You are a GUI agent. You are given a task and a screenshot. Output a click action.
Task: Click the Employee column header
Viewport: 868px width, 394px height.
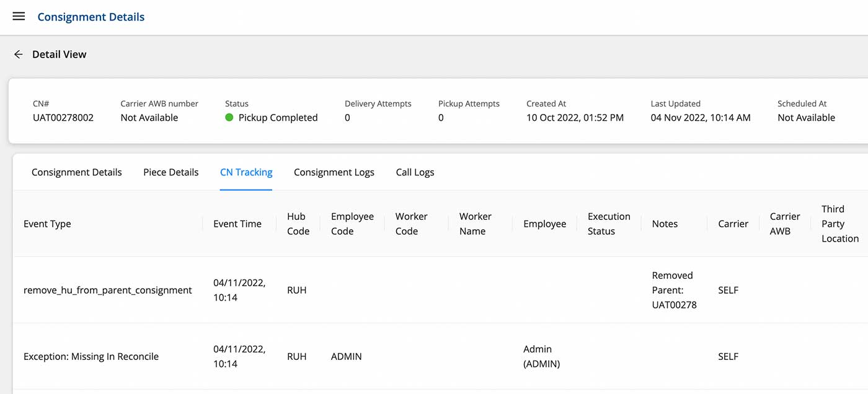[x=545, y=224]
